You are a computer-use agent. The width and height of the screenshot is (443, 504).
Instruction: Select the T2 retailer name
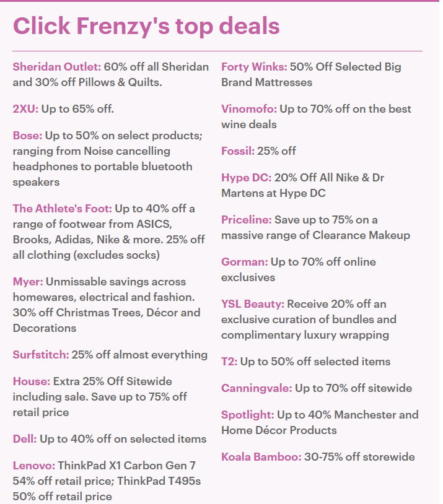coord(229,362)
